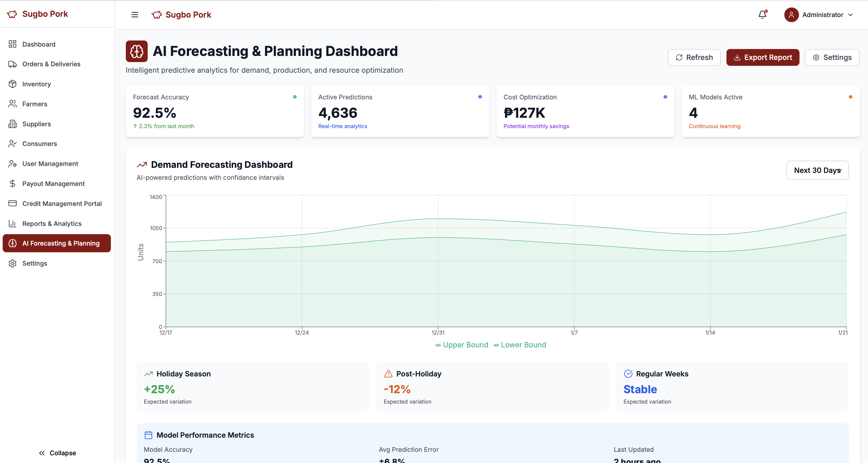Click the Inventory box icon
The width and height of the screenshot is (868, 463).
pos(13,84)
